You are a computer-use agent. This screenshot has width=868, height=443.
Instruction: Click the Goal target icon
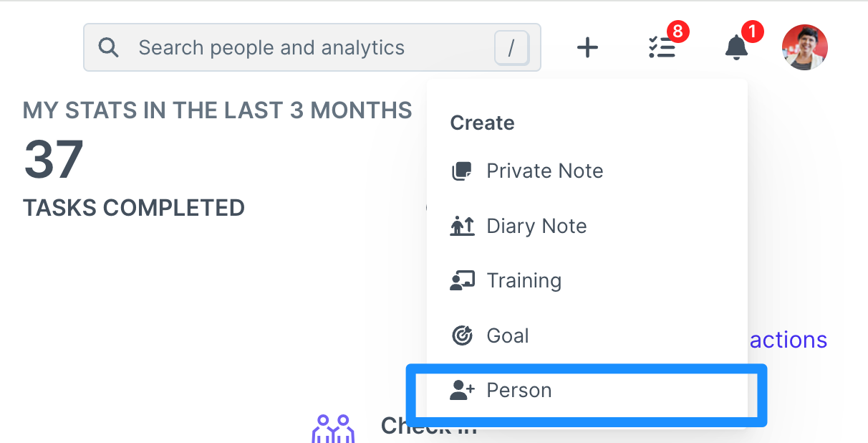(463, 335)
